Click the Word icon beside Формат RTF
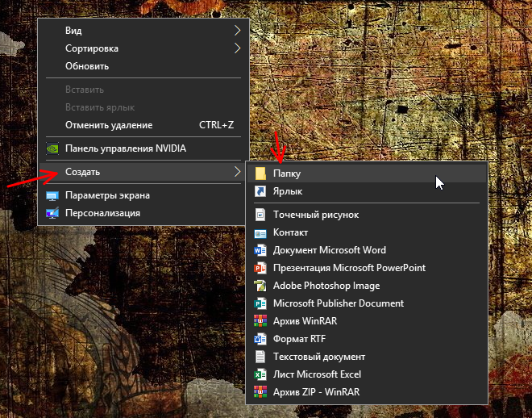532x418 pixels. point(260,339)
